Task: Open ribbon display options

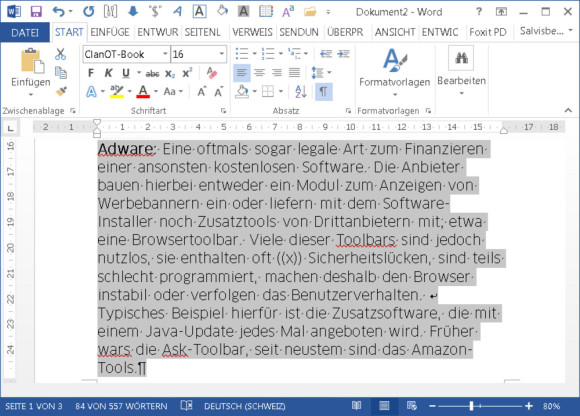Action: coord(501,12)
